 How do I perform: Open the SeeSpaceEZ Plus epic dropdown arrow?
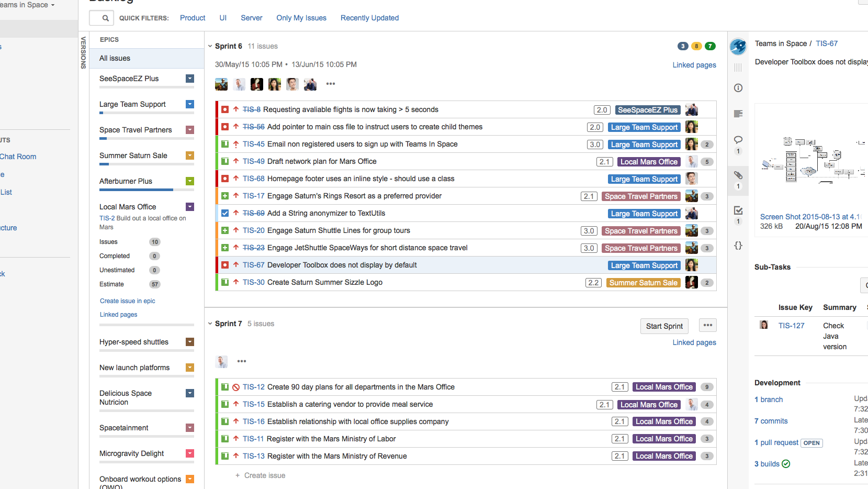point(190,79)
